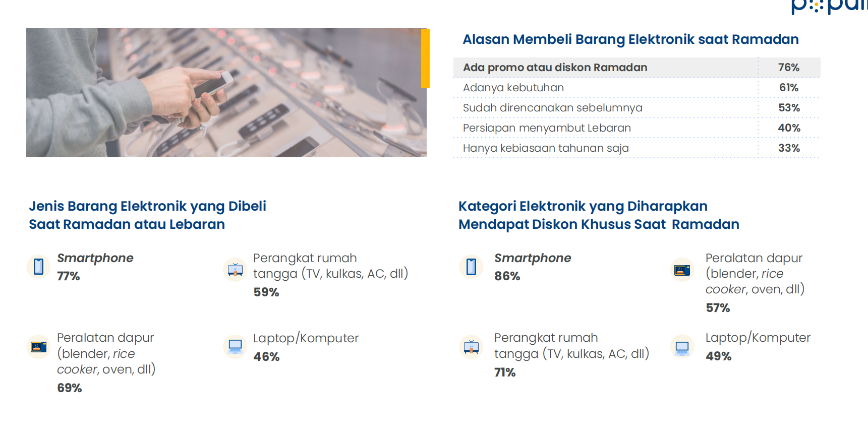
Task: Click the 'Alasan Membeli Barang Elektronik saat Ramadan' heading
Action: pos(630,39)
